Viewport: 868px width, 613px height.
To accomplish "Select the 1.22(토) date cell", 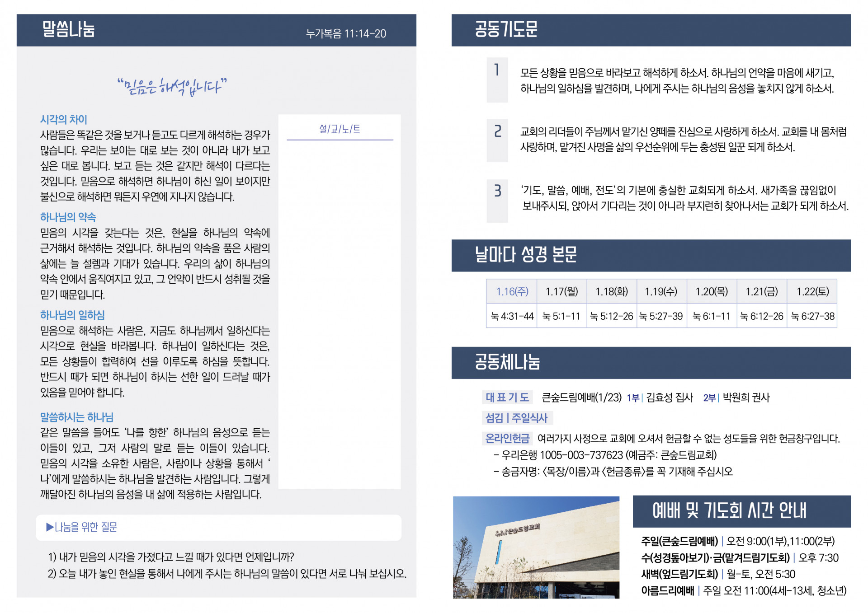I will (x=812, y=291).
